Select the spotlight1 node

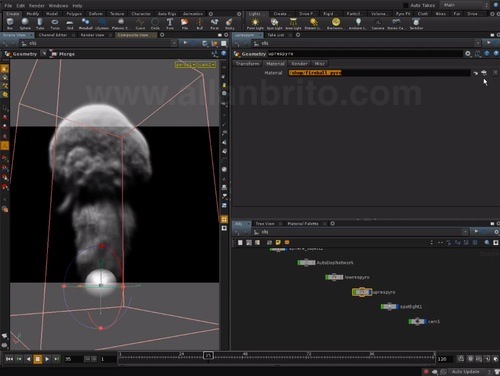[x=389, y=306]
